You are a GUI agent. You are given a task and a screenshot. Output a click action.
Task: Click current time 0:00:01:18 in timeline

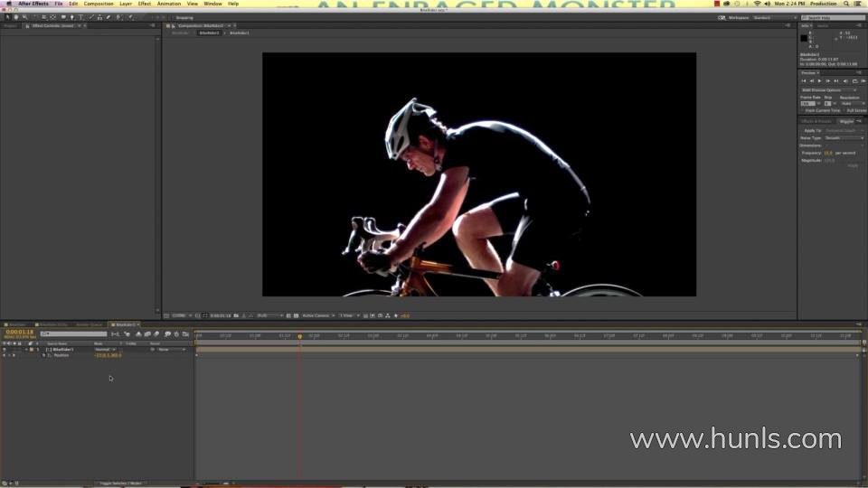pos(19,332)
